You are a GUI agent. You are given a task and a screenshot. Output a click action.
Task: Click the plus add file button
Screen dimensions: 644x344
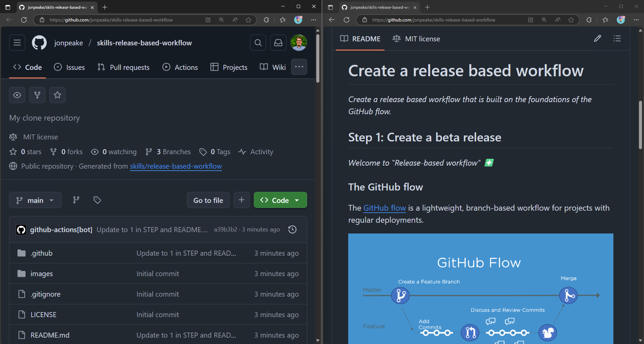coord(242,200)
